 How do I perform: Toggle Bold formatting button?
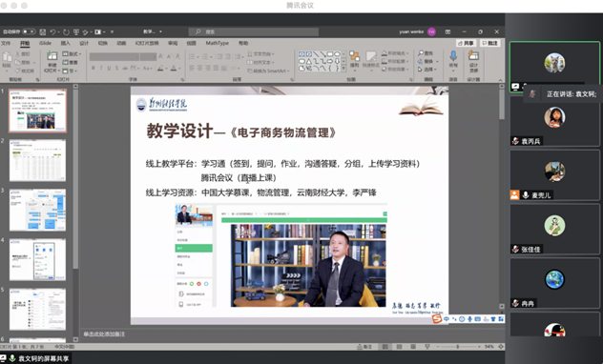[94, 68]
